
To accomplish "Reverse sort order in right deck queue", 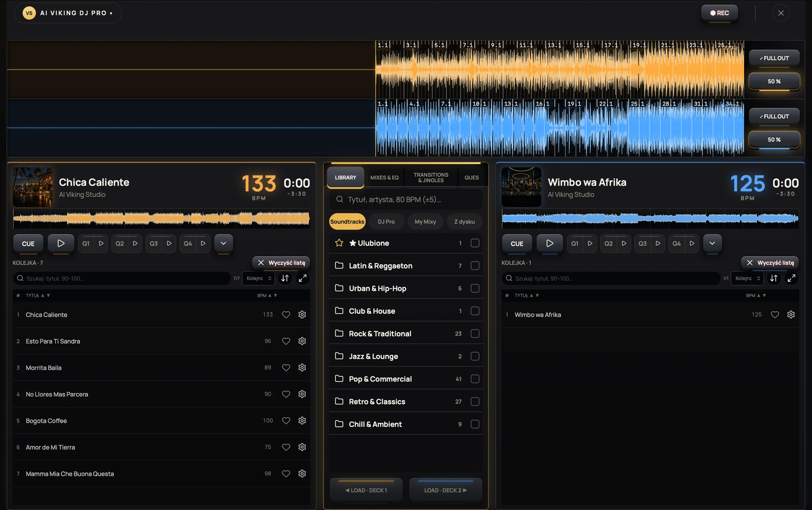I will click(x=774, y=278).
